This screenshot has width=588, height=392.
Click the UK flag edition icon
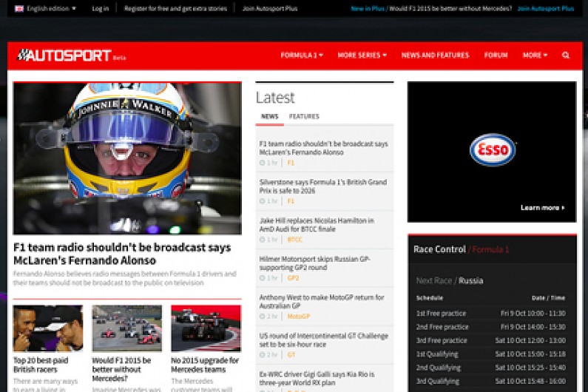(x=19, y=8)
